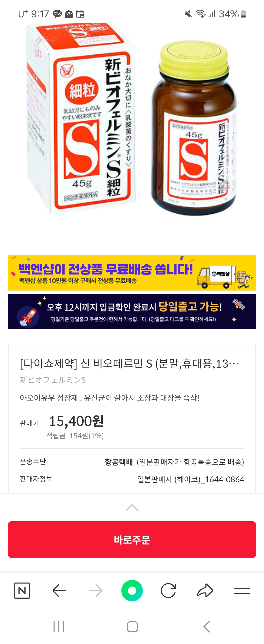Open the Naver home N icon
The width and height of the screenshot is (264, 644).
(22, 591)
